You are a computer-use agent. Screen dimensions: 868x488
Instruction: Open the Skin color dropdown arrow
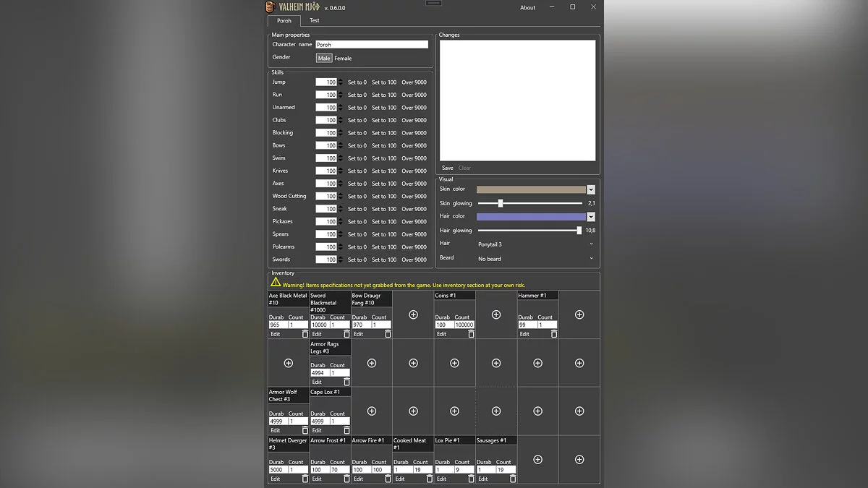591,189
